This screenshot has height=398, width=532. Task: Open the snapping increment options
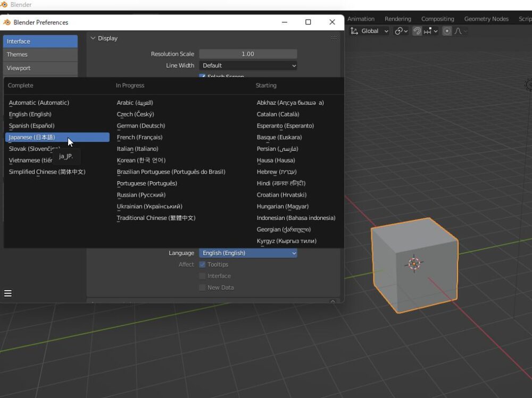pos(430,31)
